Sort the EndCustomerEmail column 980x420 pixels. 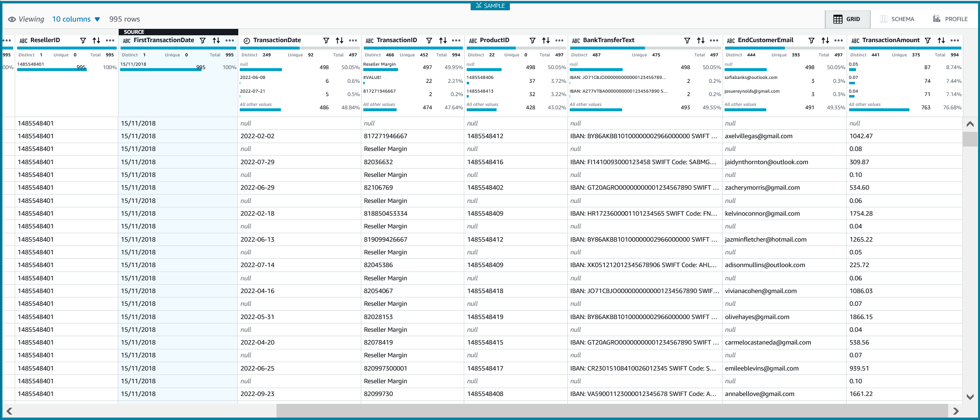point(825,41)
